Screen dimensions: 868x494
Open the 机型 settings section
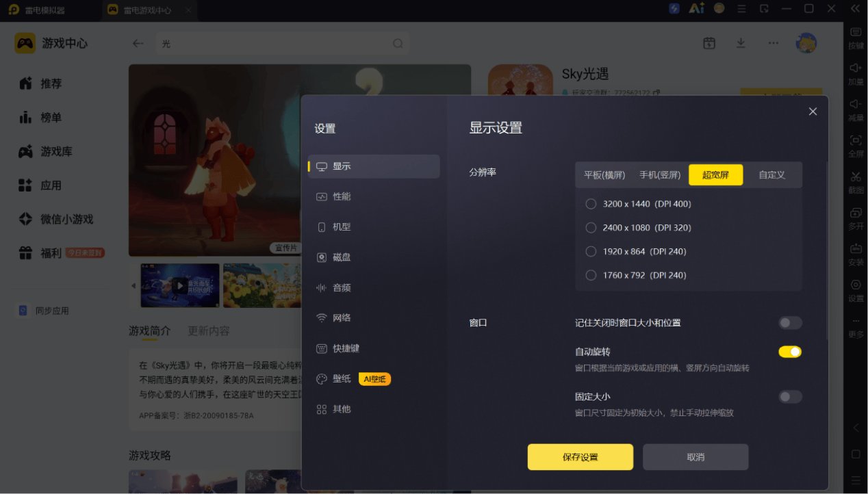pyautogui.click(x=374, y=226)
